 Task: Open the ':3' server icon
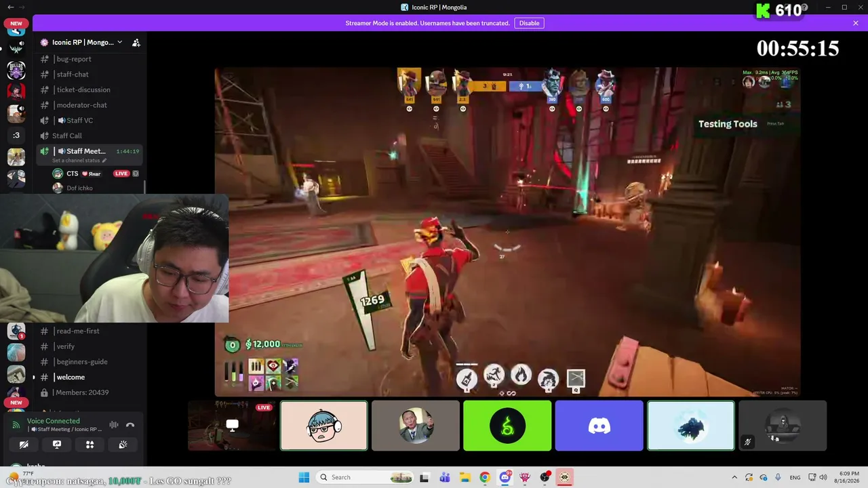pyautogui.click(x=16, y=135)
